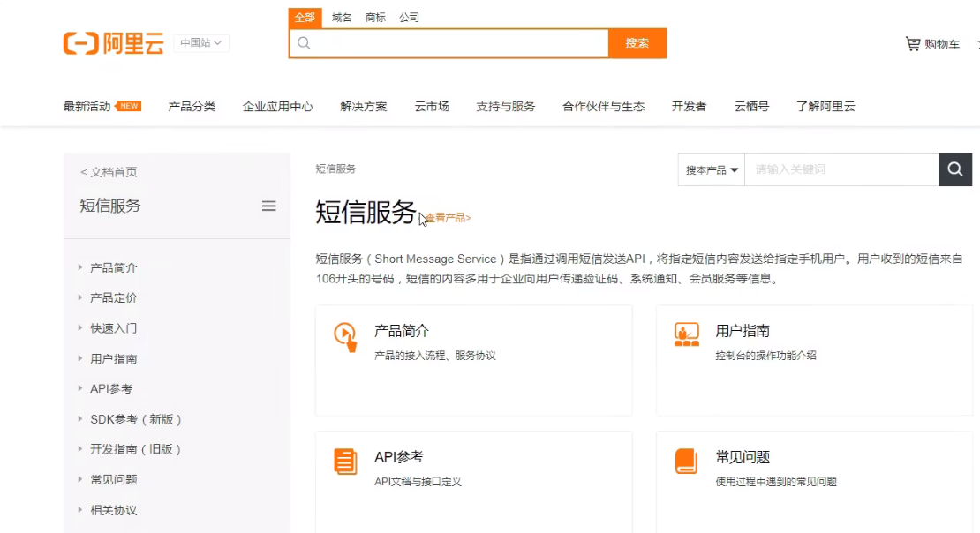Select the 商标 search tab

point(375,18)
